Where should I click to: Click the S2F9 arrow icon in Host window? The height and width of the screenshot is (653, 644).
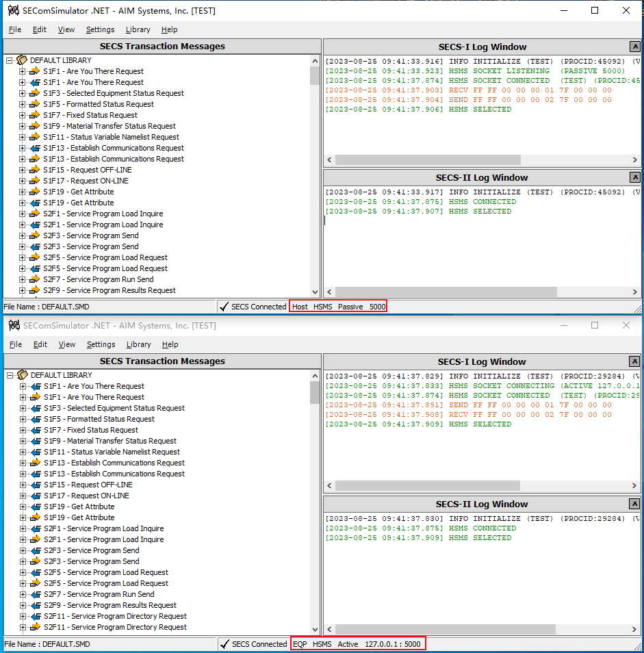34,290
